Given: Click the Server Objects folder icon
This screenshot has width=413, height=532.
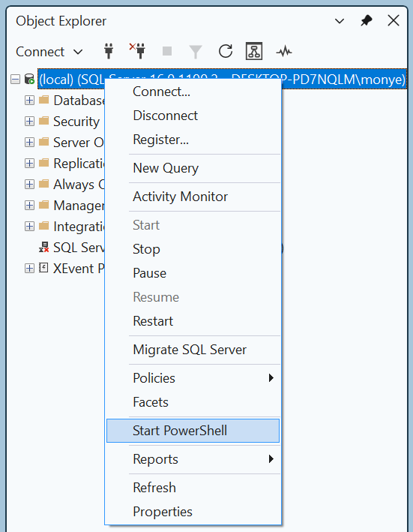Looking at the screenshot, I should click(x=43, y=142).
